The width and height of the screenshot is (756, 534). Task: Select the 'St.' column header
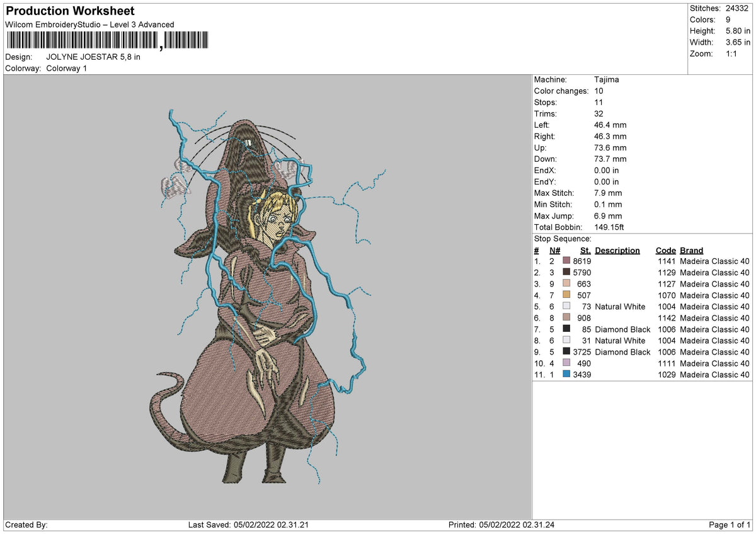tap(585, 250)
